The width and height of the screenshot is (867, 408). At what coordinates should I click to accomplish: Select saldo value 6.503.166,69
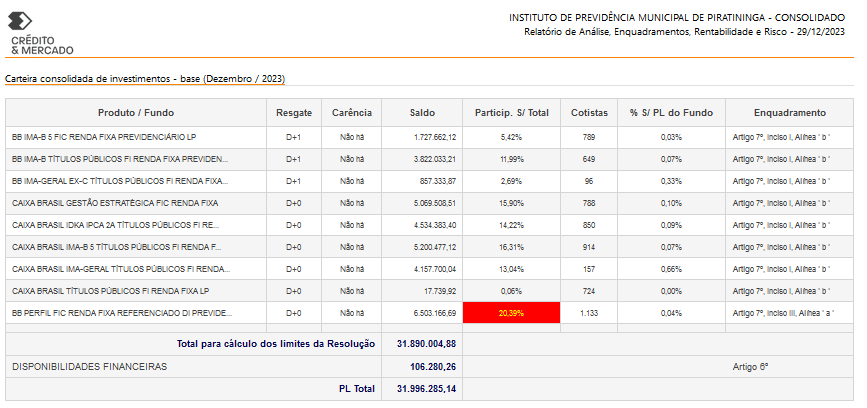(x=435, y=313)
